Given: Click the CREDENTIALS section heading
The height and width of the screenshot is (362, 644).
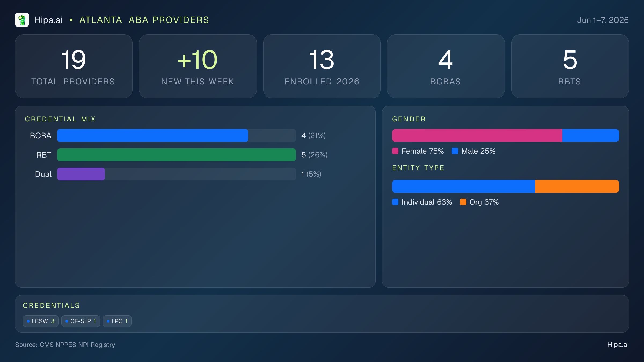Looking at the screenshot, I should coord(51,305).
